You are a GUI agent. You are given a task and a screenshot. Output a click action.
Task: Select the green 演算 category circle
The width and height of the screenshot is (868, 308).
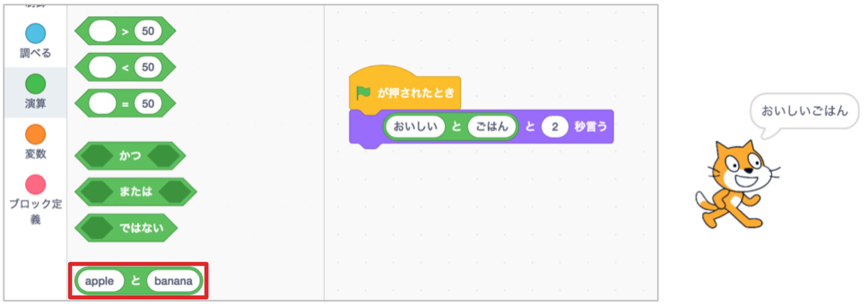coord(35,84)
